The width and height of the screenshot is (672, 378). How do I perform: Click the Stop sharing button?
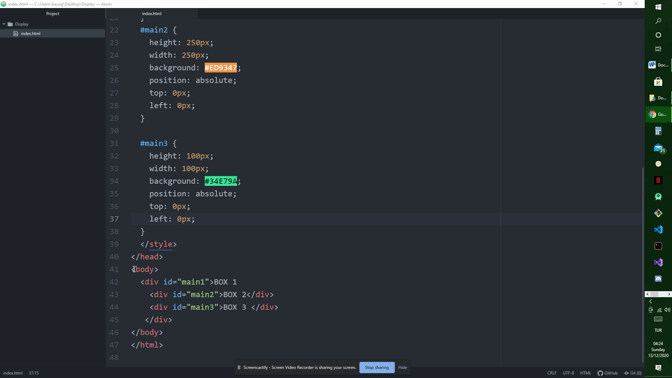[377, 367]
